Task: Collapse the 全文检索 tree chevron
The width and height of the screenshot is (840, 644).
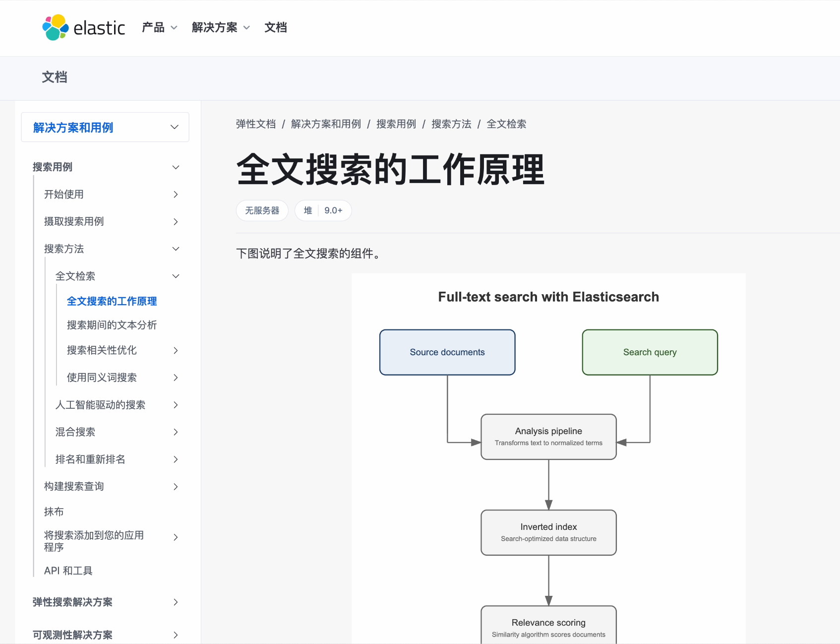Action: [176, 276]
